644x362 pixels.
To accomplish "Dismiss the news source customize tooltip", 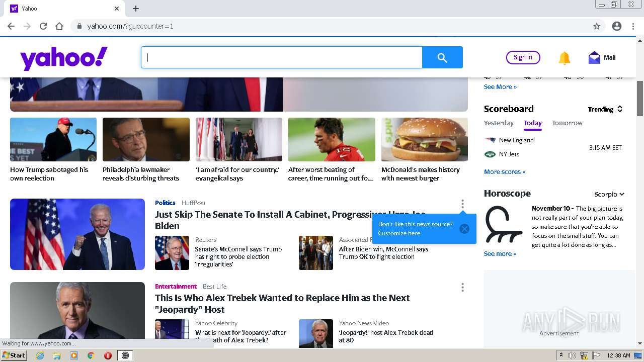I will [464, 229].
